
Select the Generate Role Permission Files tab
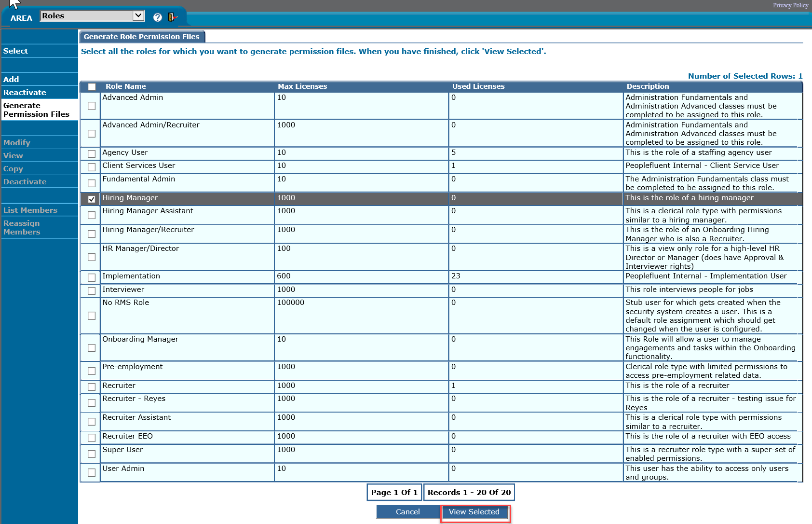point(142,37)
